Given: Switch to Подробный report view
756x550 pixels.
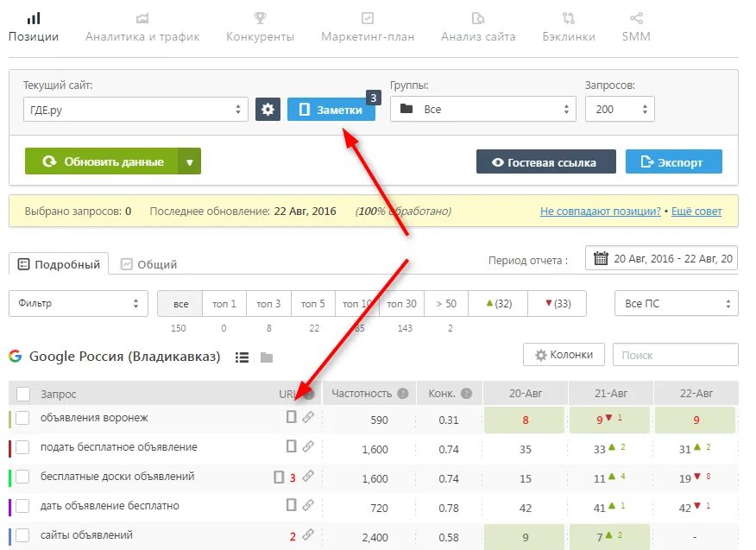Looking at the screenshot, I should [59, 264].
